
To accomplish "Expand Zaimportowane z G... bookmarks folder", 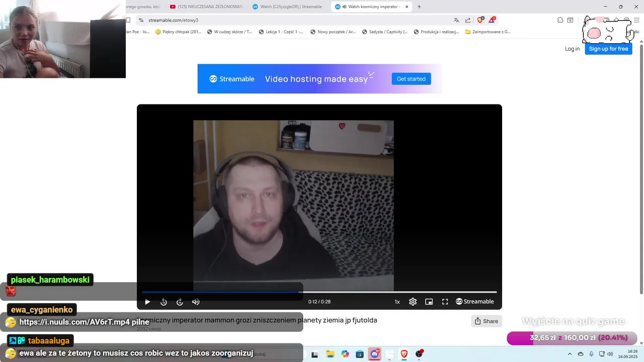I will coord(488,32).
